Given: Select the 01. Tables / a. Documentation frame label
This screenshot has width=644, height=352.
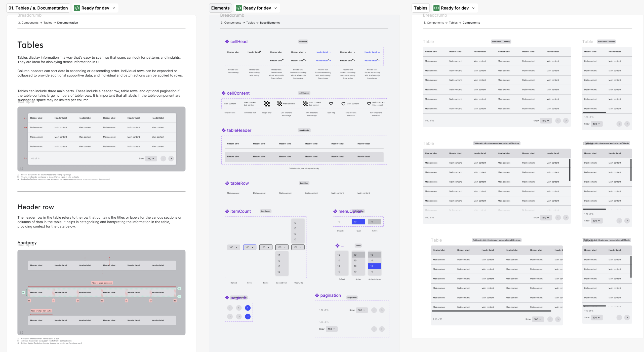Looking at the screenshot, I should tap(38, 8).
